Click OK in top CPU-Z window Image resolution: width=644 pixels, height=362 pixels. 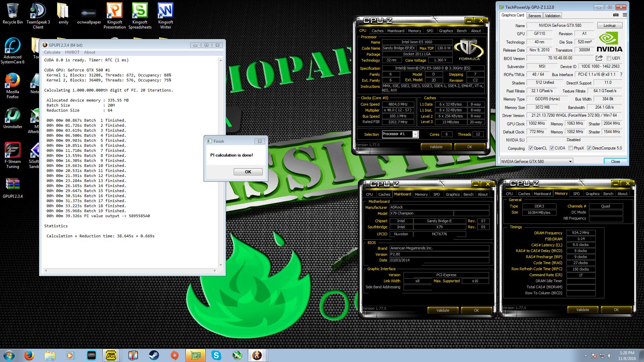pos(470,147)
